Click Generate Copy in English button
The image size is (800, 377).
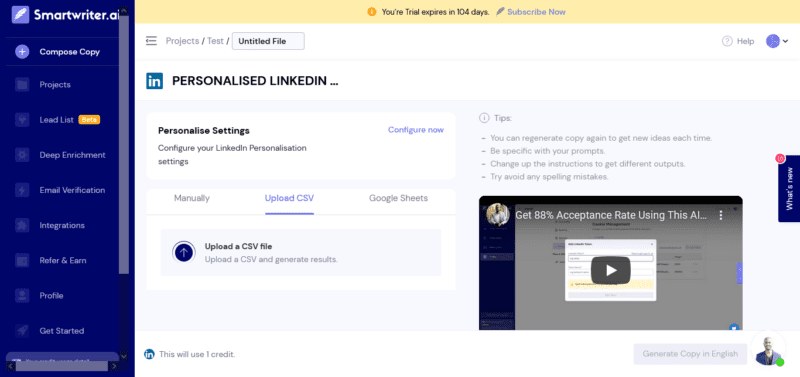point(690,354)
